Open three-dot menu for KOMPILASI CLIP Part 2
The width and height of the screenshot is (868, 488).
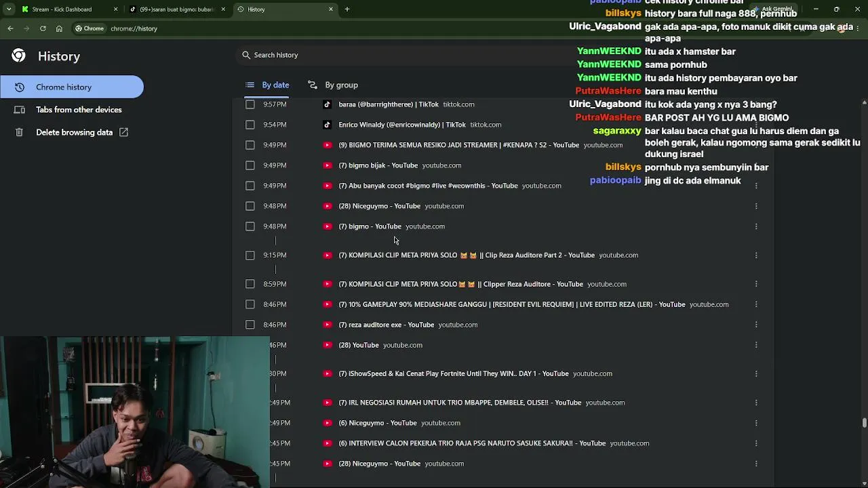point(756,255)
